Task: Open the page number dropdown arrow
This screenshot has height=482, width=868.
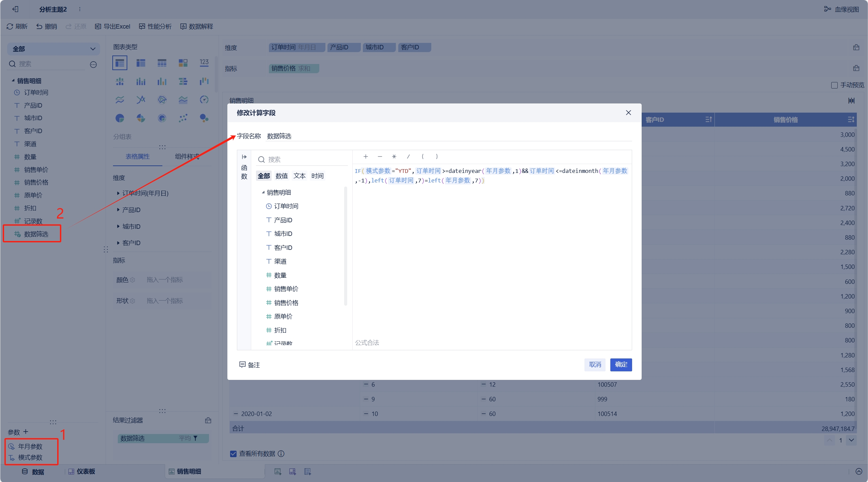Action: [851, 440]
